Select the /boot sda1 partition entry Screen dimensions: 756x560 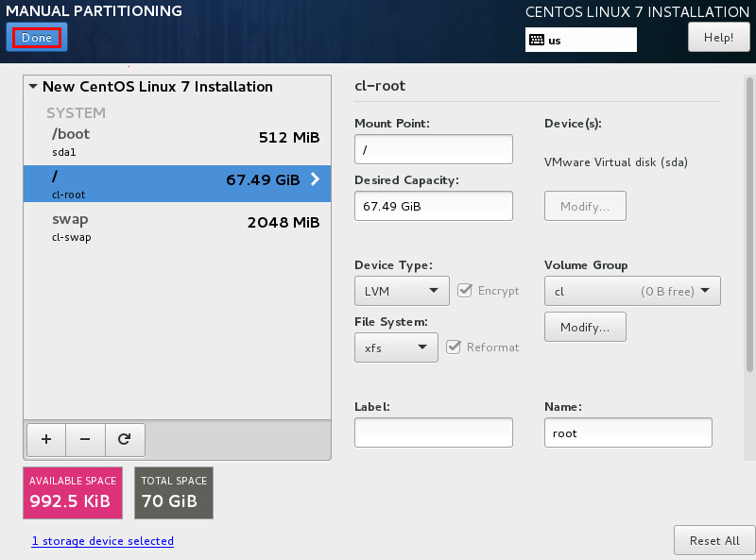pyautogui.click(x=177, y=141)
